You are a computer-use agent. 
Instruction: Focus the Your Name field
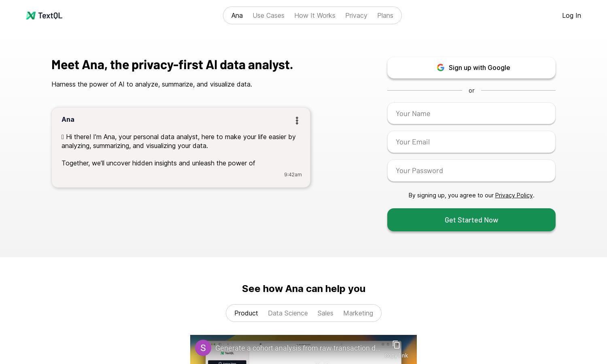(471, 114)
